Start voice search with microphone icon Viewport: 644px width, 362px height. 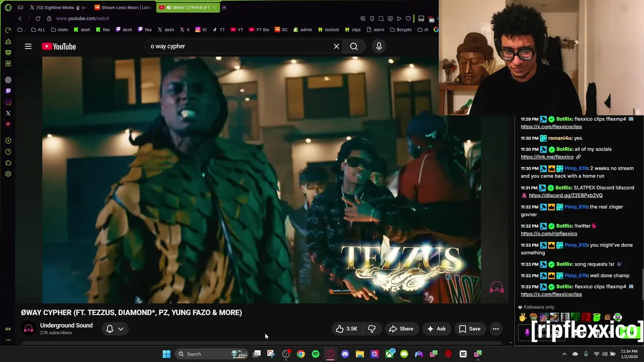[x=379, y=46]
